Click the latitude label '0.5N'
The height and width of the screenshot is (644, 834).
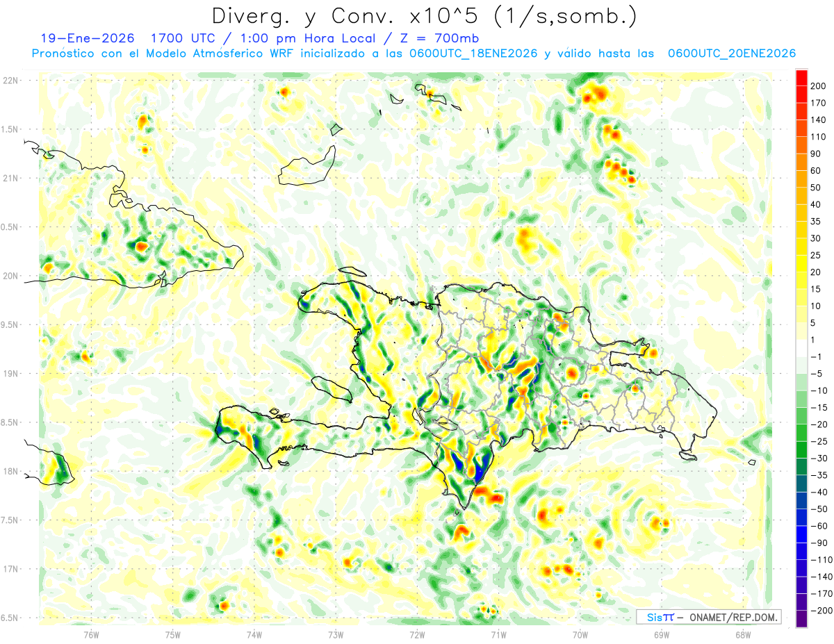point(10,227)
